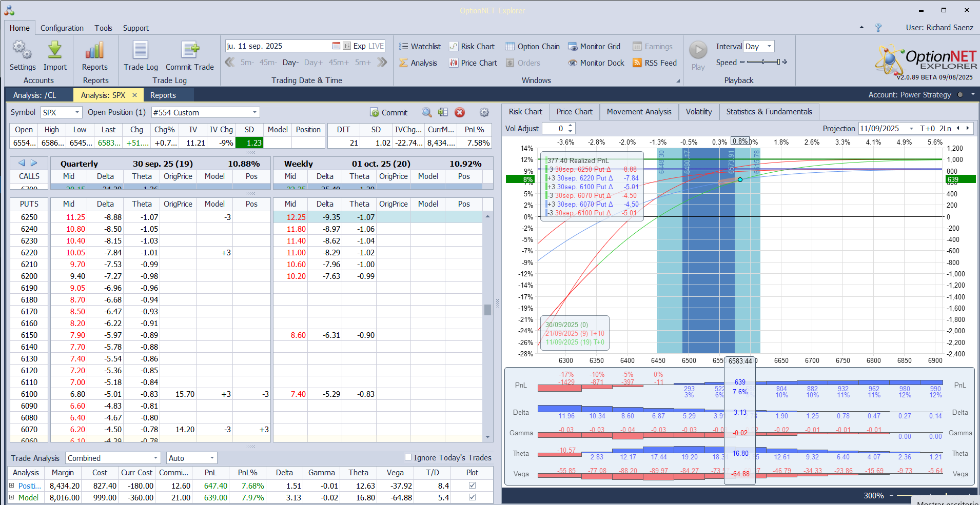Click the magnifier search icon next to Commit
Image resolution: width=980 pixels, height=505 pixels.
click(x=426, y=112)
